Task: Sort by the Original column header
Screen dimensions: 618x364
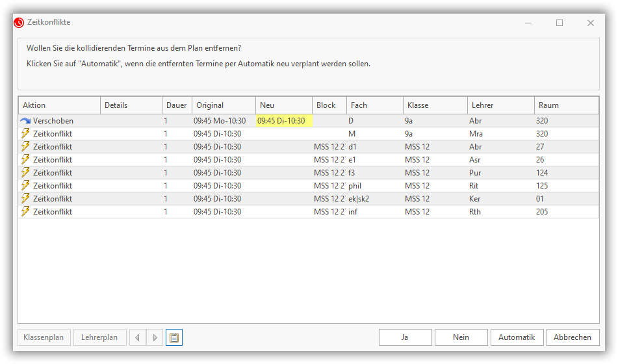Action: (223, 105)
